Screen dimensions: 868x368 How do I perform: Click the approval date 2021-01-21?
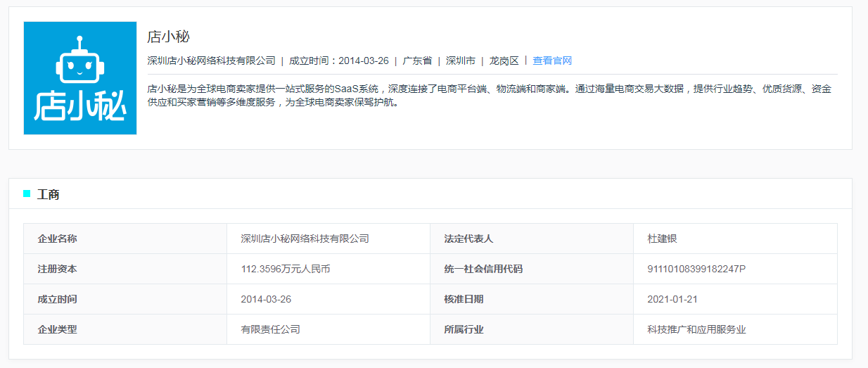point(672,299)
